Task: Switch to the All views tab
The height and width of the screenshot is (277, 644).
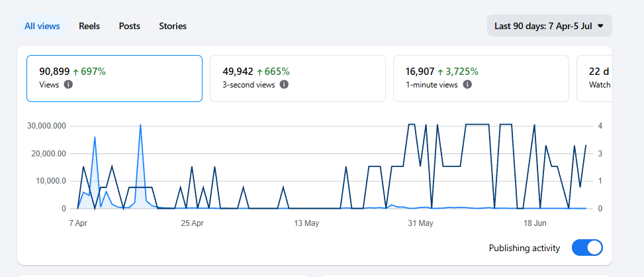Action: [42, 27]
